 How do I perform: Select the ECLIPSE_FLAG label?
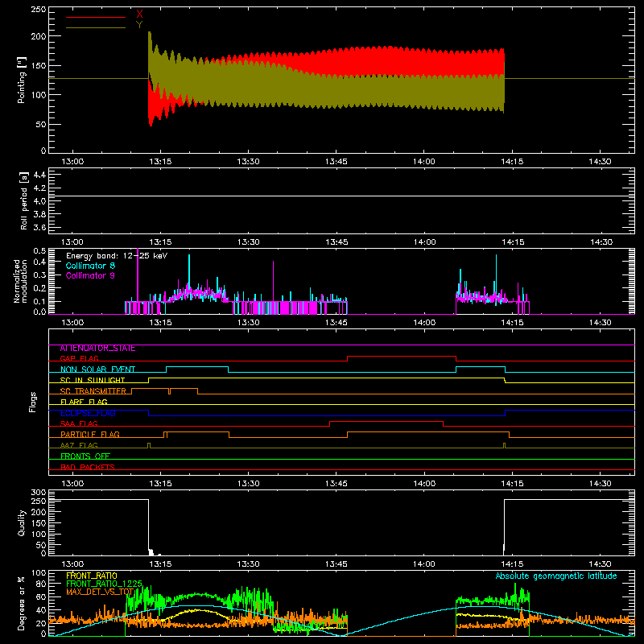click(88, 413)
